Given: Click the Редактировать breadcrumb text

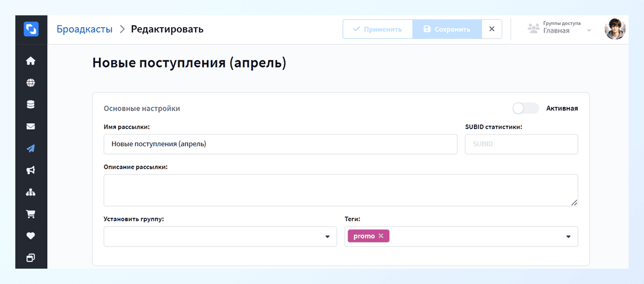Looking at the screenshot, I should click(x=167, y=29).
